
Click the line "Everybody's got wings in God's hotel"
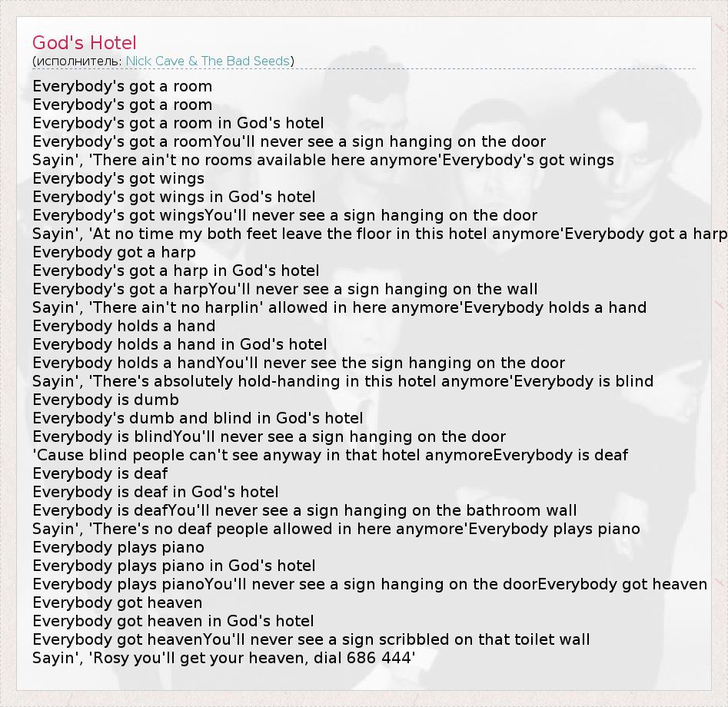click(x=174, y=197)
